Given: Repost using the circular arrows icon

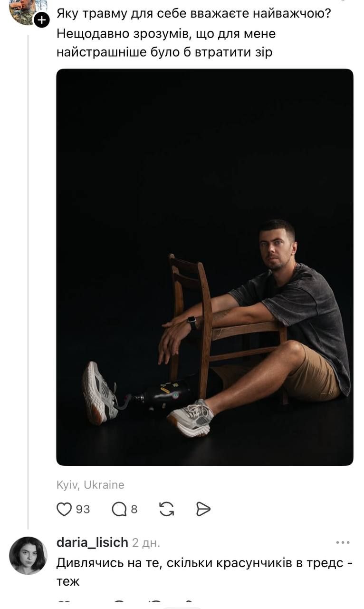Looking at the screenshot, I should pos(166,509).
